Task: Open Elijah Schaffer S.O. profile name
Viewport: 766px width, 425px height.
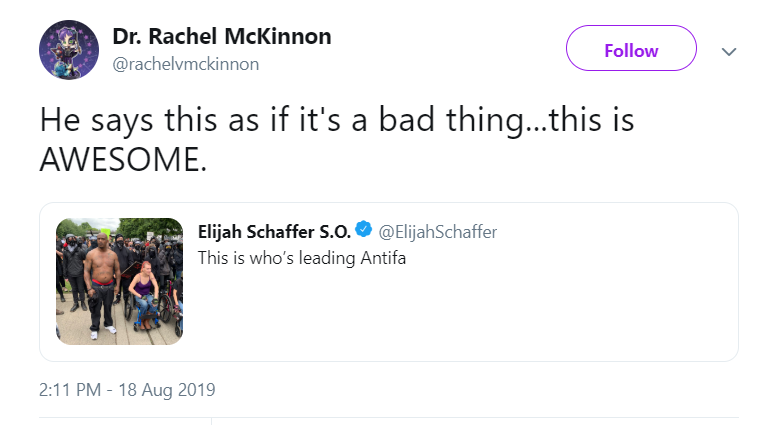Action: pyautogui.click(x=274, y=232)
